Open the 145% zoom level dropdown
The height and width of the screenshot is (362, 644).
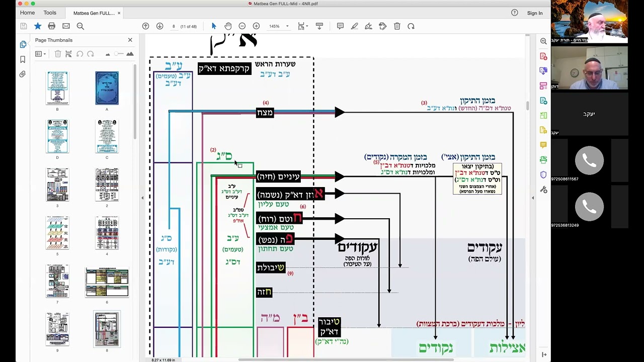[278, 26]
